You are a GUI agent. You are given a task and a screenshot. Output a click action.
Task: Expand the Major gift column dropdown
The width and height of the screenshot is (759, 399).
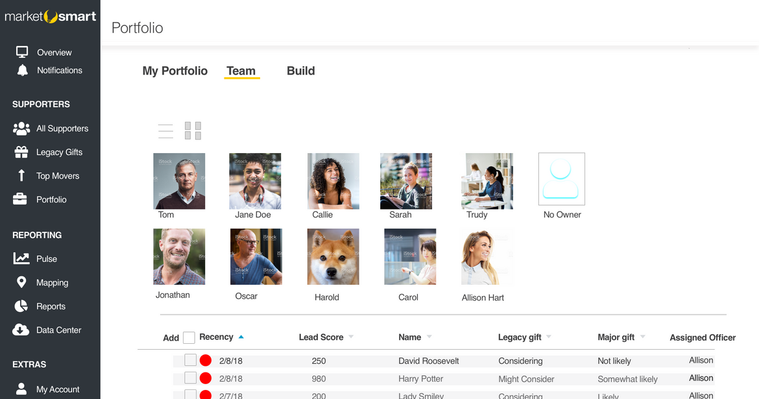(x=643, y=337)
